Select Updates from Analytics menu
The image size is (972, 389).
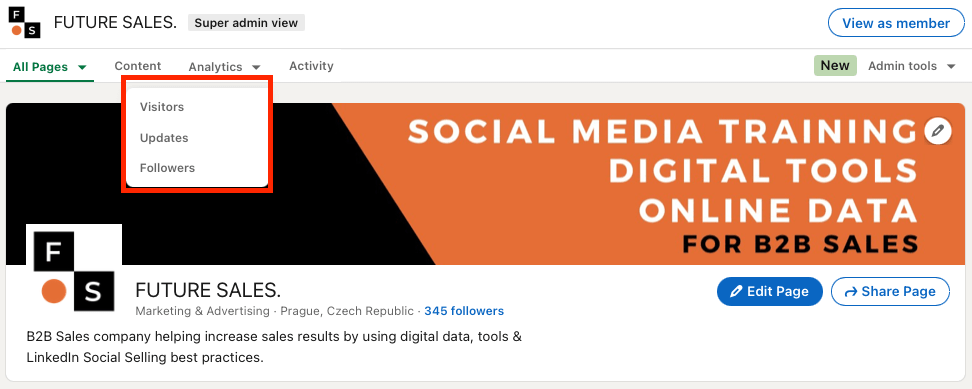pos(164,138)
